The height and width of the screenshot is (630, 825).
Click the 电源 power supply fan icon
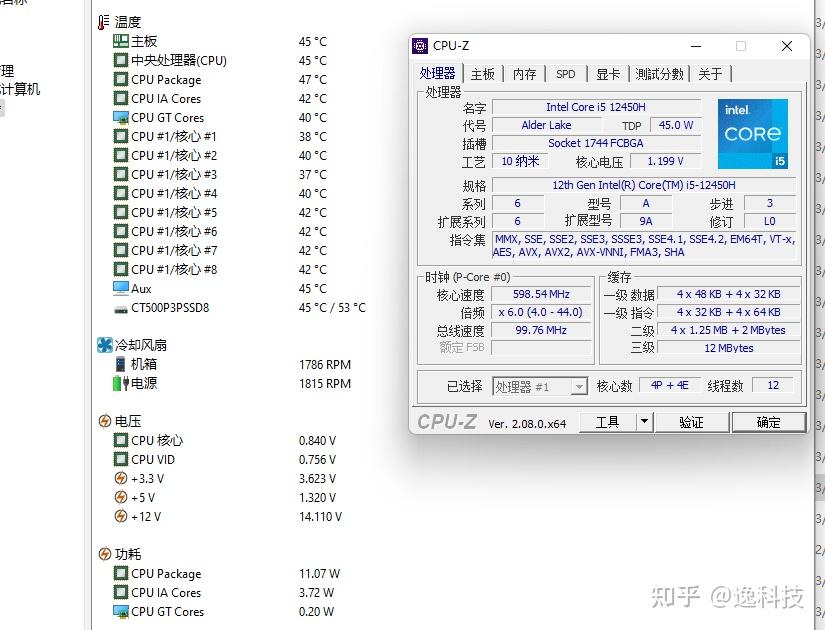pyautogui.click(x=120, y=383)
